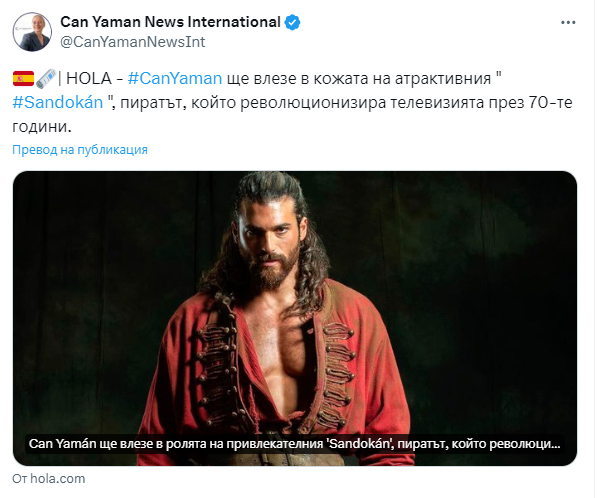Click the Spain flag emoji
601x498 pixels.
point(23,79)
